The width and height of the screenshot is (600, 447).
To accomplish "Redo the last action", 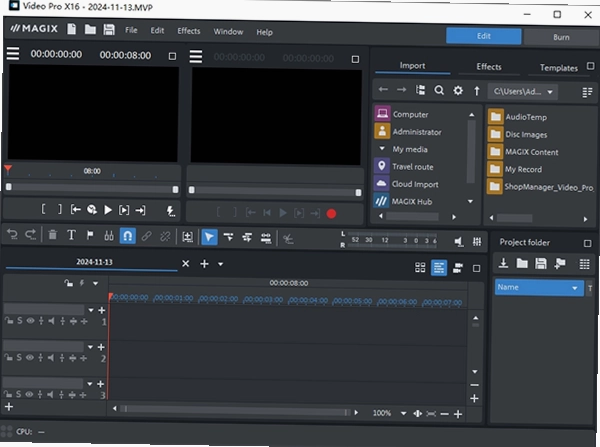I will tap(31, 235).
